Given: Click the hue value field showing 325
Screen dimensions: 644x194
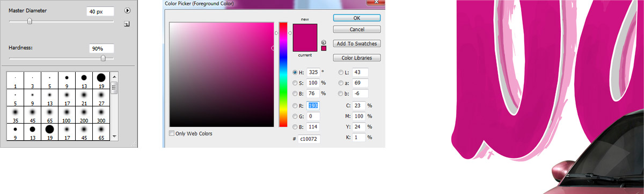Looking at the screenshot, I should click(313, 73).
